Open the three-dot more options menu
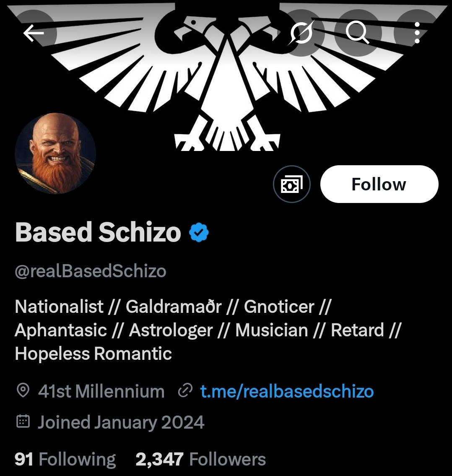This screenshot has height=476, width=452. point(417,33)
